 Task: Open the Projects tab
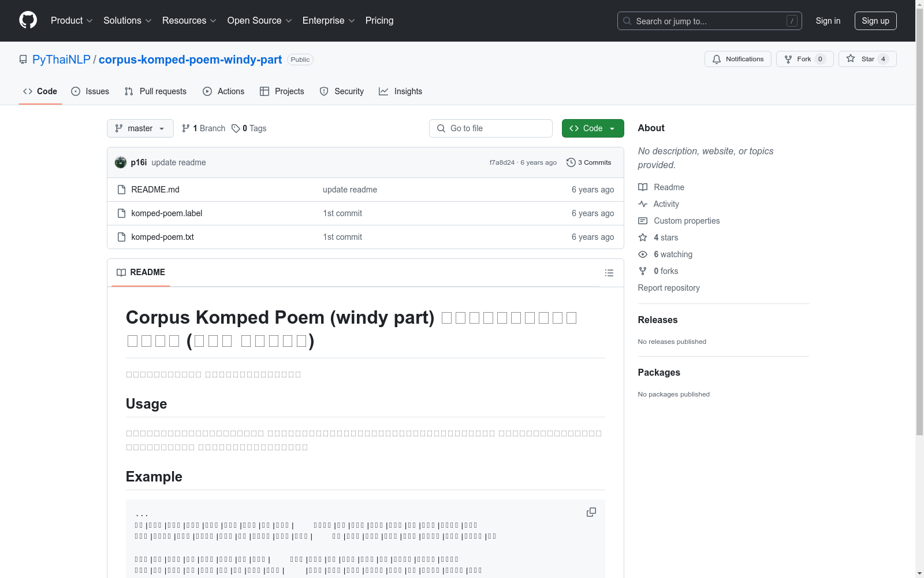(x=282, y=91)
